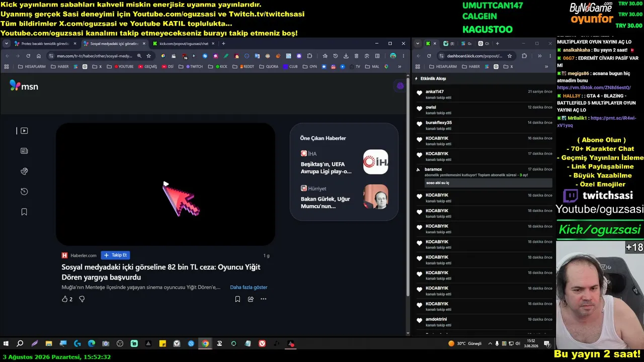The height and width of the screenshot is (362, 644).
Task: Click the dashboard.kick.com address bar
Action: (474, 56)
